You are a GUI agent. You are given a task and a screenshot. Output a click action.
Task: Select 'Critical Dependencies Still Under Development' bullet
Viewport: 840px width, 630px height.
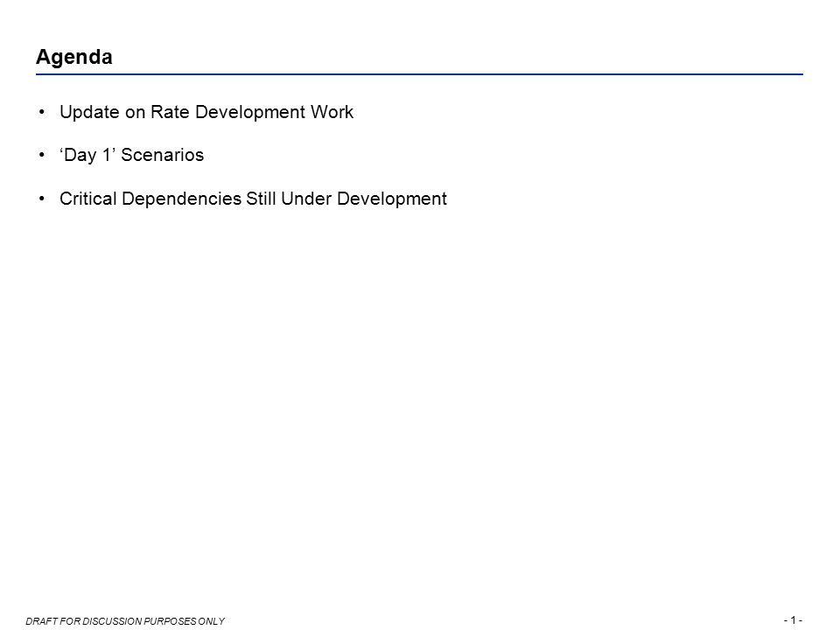pyautogui.click(x=253, y=199)
